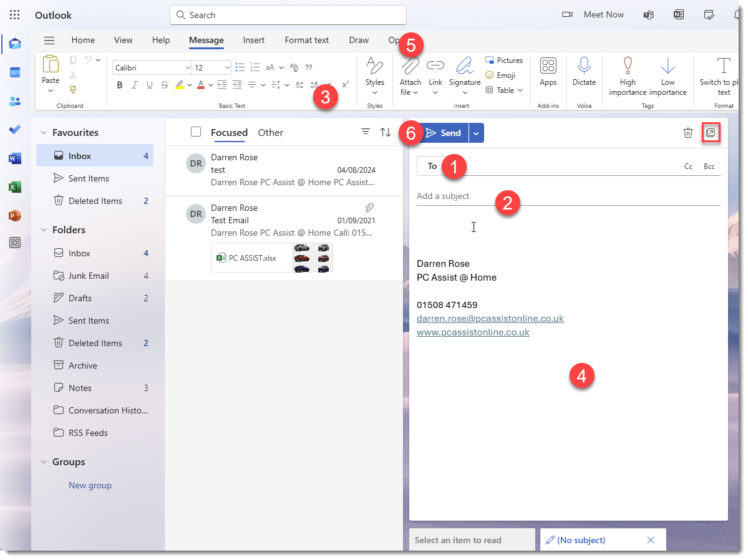Attach a file to the email
This screenshot has width=748, height=560.
tap(409, 75)
